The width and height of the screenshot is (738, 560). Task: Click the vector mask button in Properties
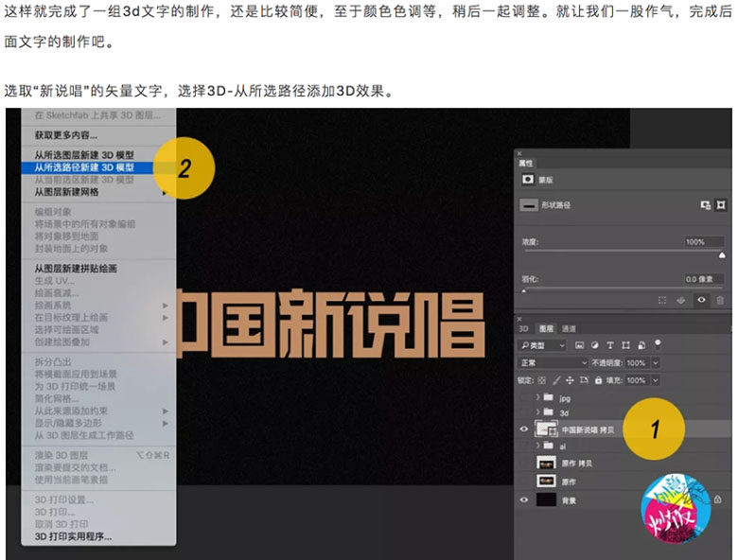[x=721, y=205]
